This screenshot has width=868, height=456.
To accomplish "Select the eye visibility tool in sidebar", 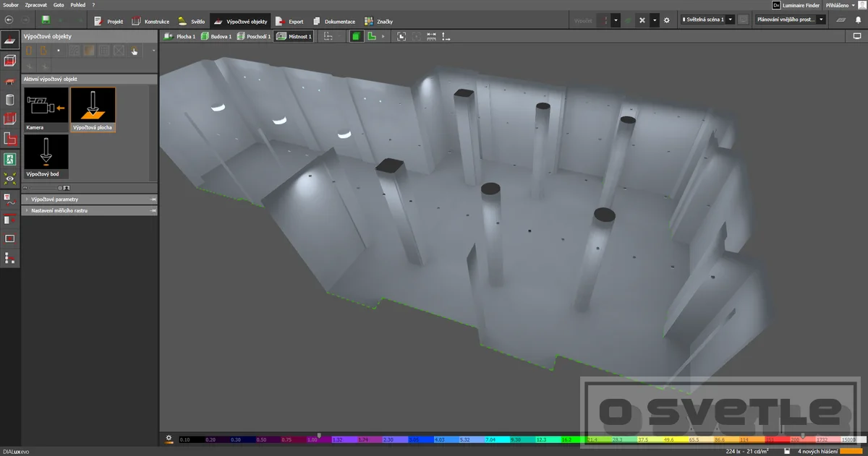I will pyautogui.click(x=10, y=178).
